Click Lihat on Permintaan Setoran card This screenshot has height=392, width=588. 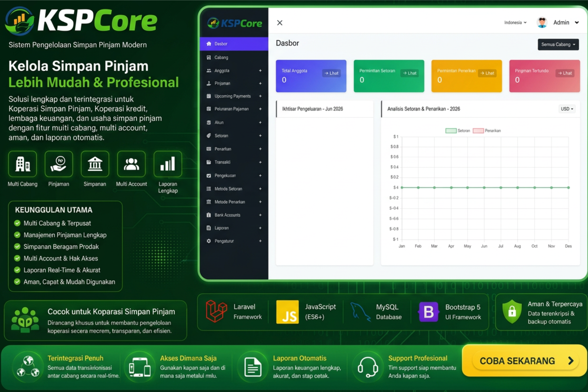tap(410, 73)
